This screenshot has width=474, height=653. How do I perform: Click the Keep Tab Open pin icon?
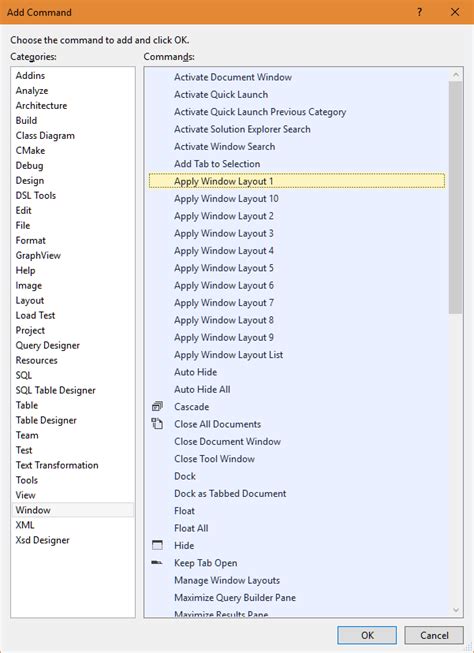157,563
